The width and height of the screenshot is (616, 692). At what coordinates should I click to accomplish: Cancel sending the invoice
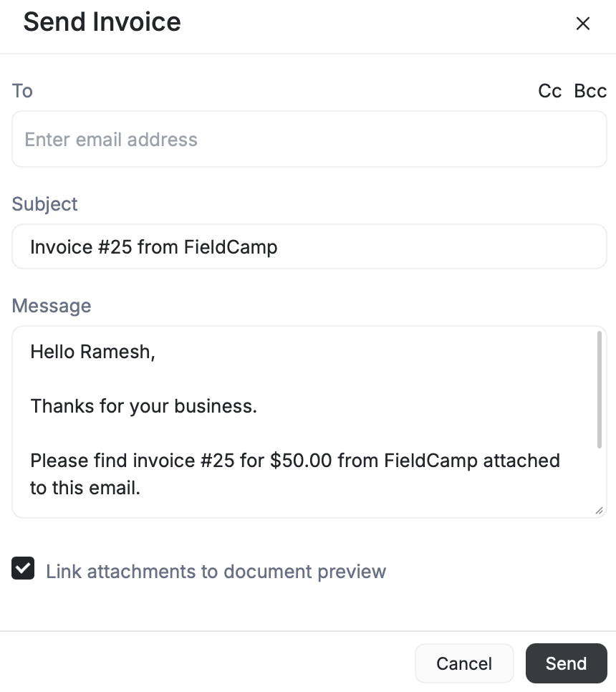coord(464,663)
